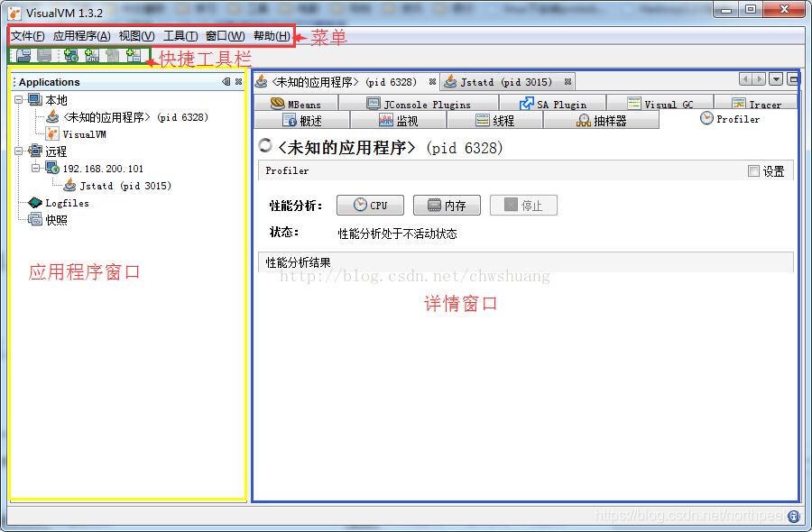Image resolution: width=812 pixels, height=532 pixels.
Task: Click the 本地 computer icon
Action: [34, 99]
